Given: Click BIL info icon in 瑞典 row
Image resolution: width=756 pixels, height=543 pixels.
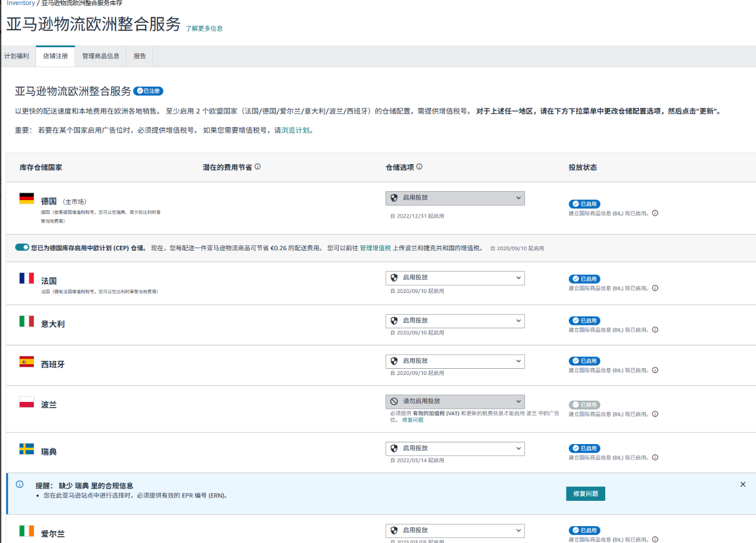Looking at the screenshot, I should (655, 458).
